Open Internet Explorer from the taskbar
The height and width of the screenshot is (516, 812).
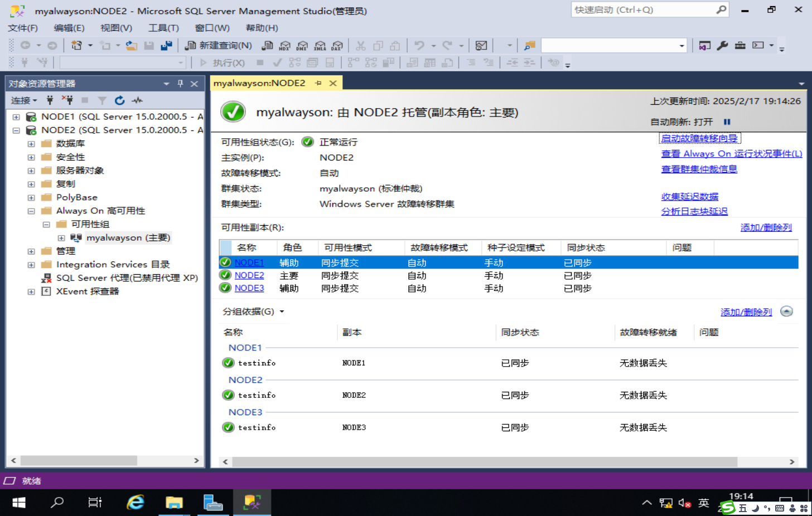tap(135, 503)
